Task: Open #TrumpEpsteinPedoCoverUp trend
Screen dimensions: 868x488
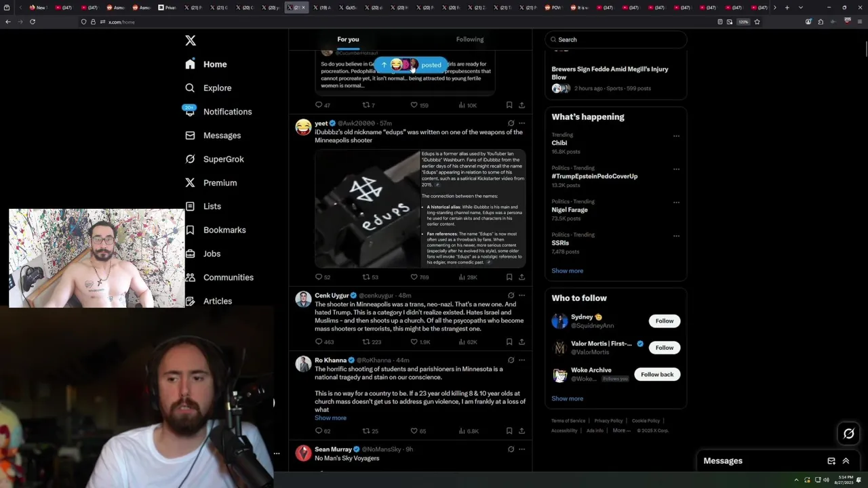Action: (x=595, y=176)
